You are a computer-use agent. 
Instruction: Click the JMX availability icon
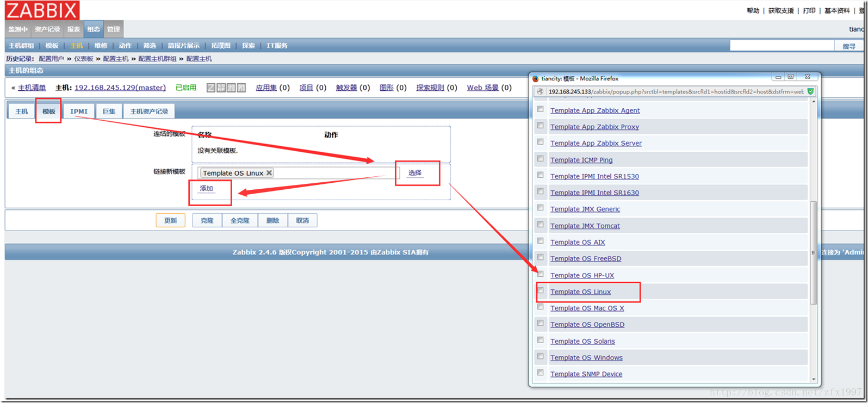pyautogui.click(x=231, y=88)
